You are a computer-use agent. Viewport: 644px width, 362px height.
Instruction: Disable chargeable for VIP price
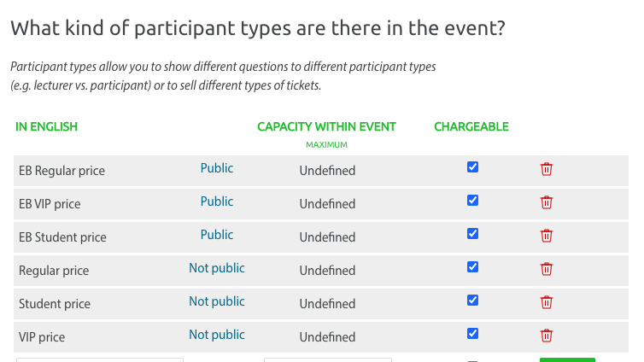(472, 334)
